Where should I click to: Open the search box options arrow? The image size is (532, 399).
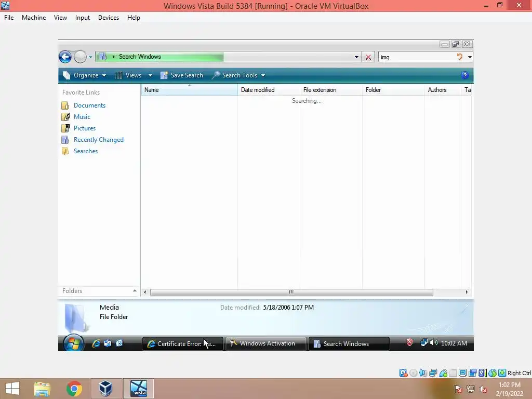(470, 57)
